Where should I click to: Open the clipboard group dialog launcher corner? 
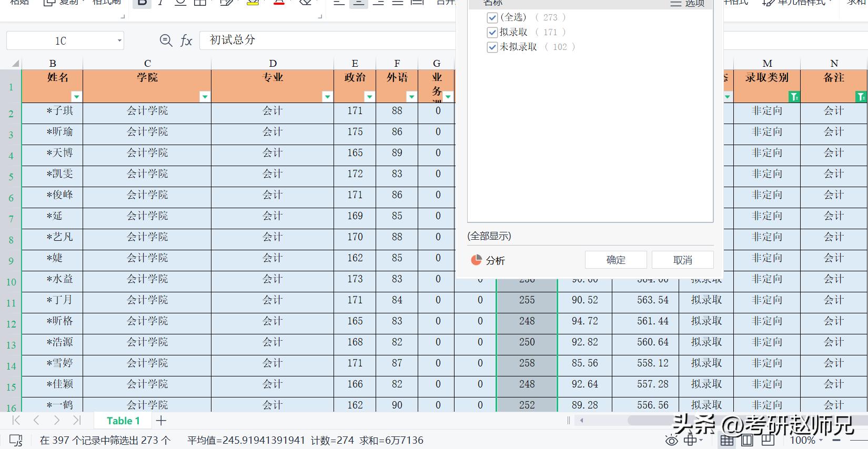click(x=123, y=17)
